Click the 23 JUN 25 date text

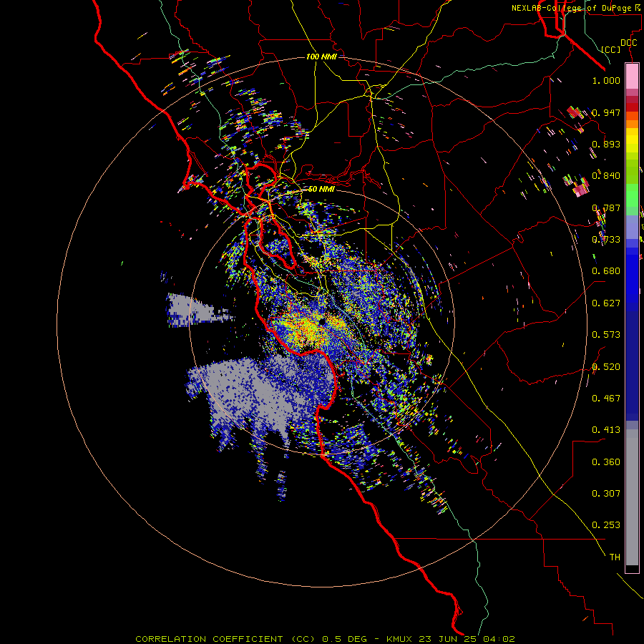(x=449, y=639)
